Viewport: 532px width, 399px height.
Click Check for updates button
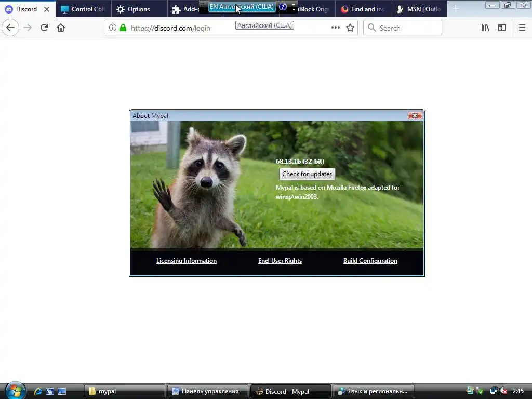pyautogui.click(x=307, y=174)
